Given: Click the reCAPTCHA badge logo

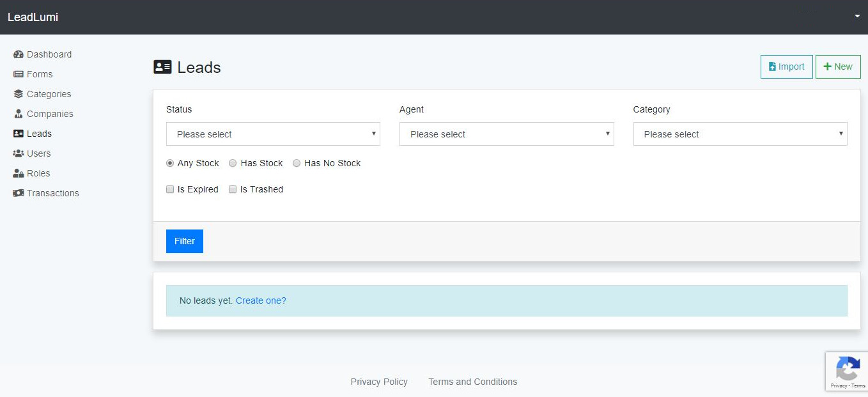Looking at the screenshot, I should [x=848, y=369].
